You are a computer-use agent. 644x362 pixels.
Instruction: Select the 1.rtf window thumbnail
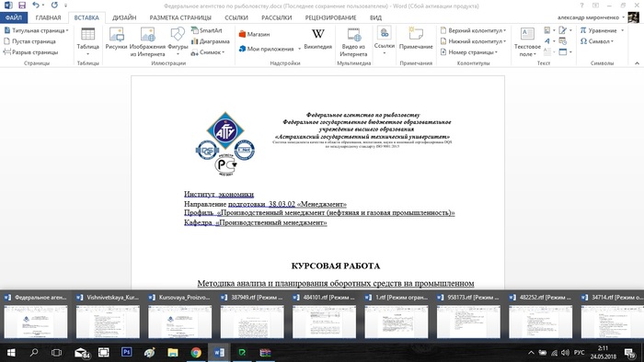[397, 316]
